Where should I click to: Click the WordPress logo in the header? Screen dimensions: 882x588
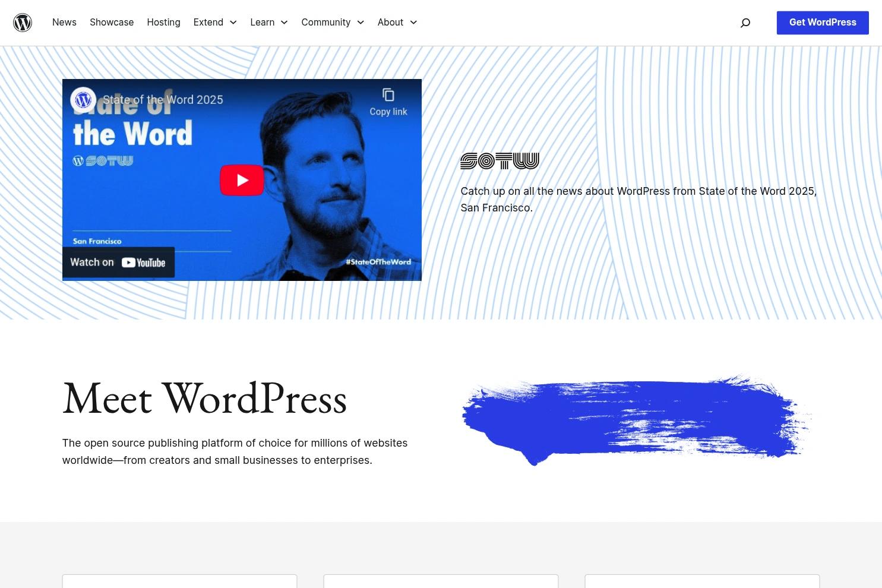tap(23, 23)
